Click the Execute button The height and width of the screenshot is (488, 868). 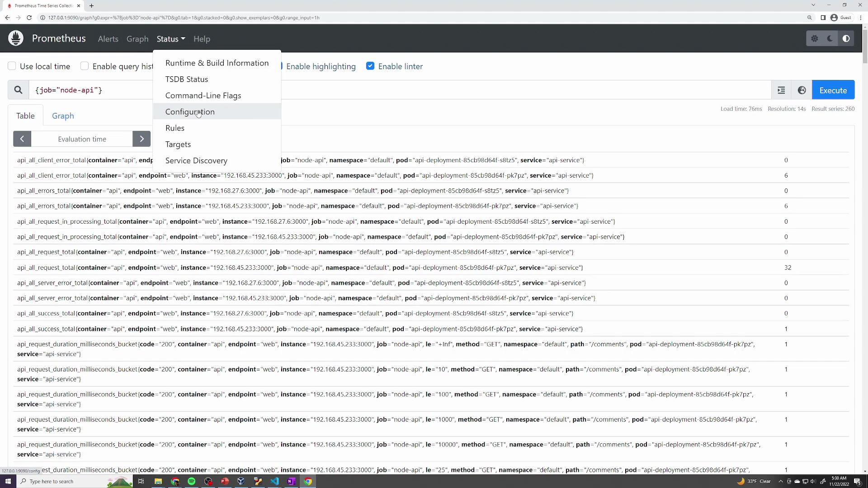coord(833,90)
